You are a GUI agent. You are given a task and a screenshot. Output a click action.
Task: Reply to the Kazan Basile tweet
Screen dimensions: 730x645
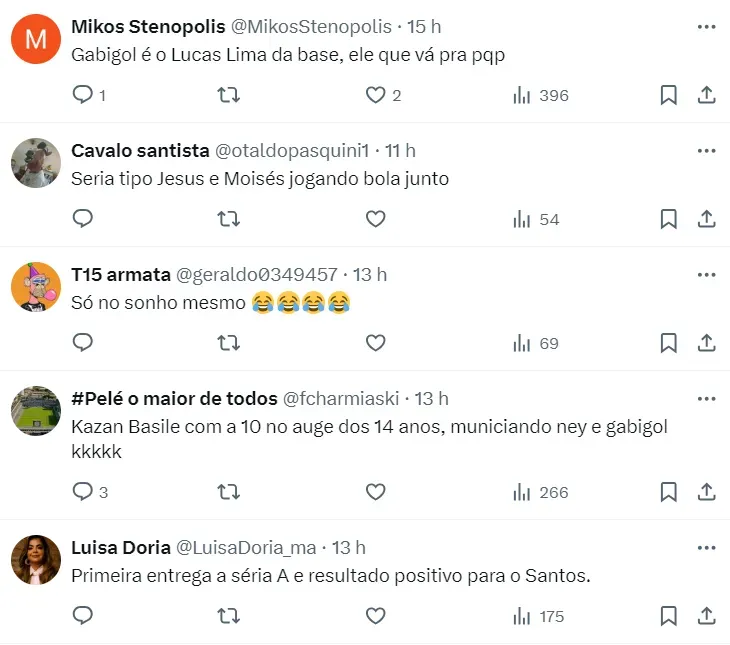(83, 492)
